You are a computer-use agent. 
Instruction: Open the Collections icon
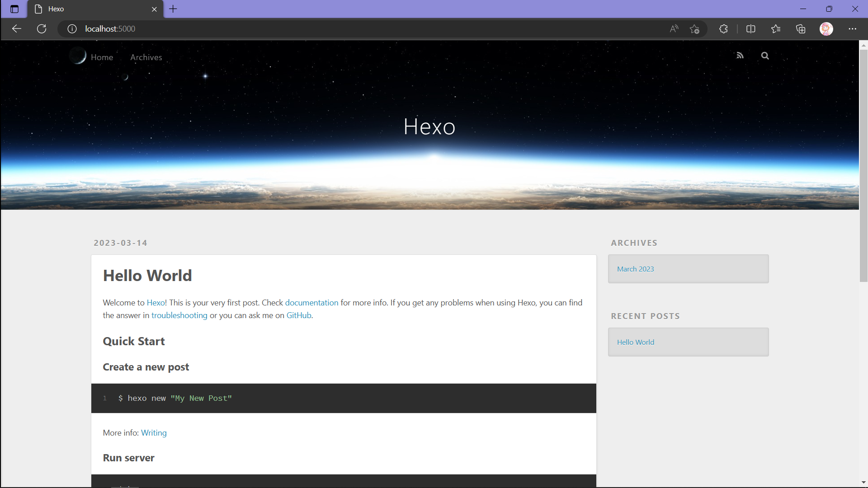(801, 29)
